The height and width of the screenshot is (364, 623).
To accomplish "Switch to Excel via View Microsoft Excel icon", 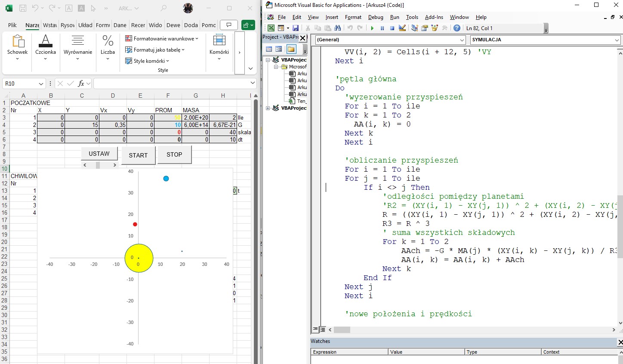I will click(271, 28).
